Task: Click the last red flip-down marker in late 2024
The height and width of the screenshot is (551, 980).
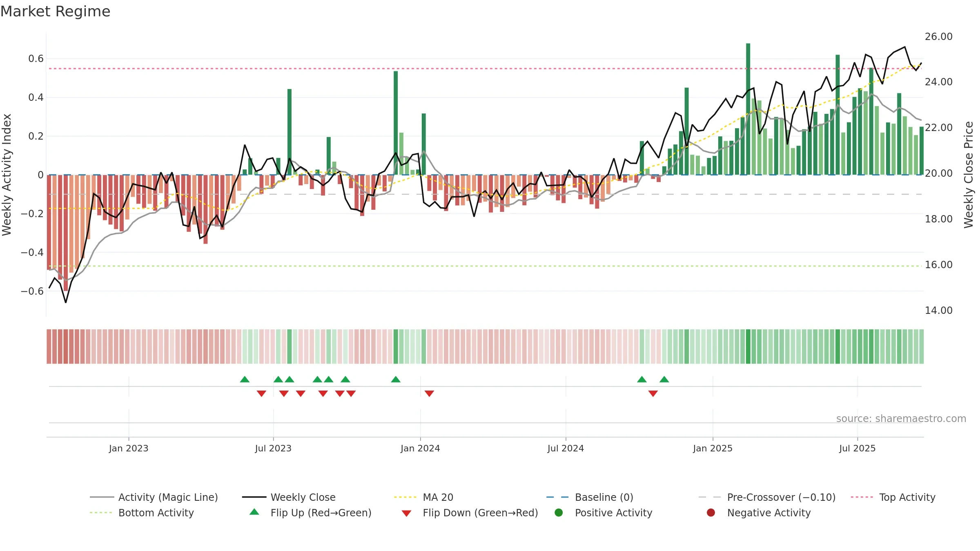Action: (653, 393)
